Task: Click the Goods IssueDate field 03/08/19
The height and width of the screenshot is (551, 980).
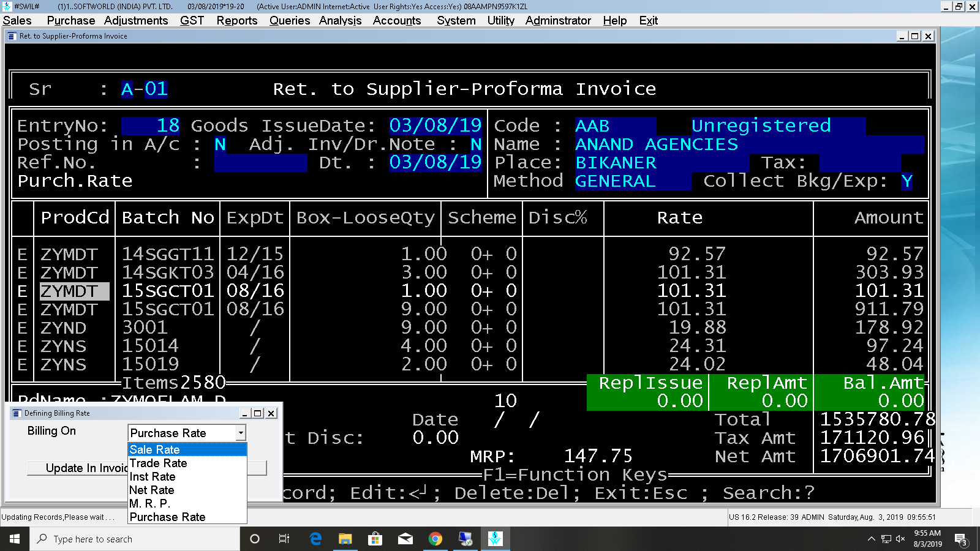Action: pyautogui.click(x=435, y=126)
